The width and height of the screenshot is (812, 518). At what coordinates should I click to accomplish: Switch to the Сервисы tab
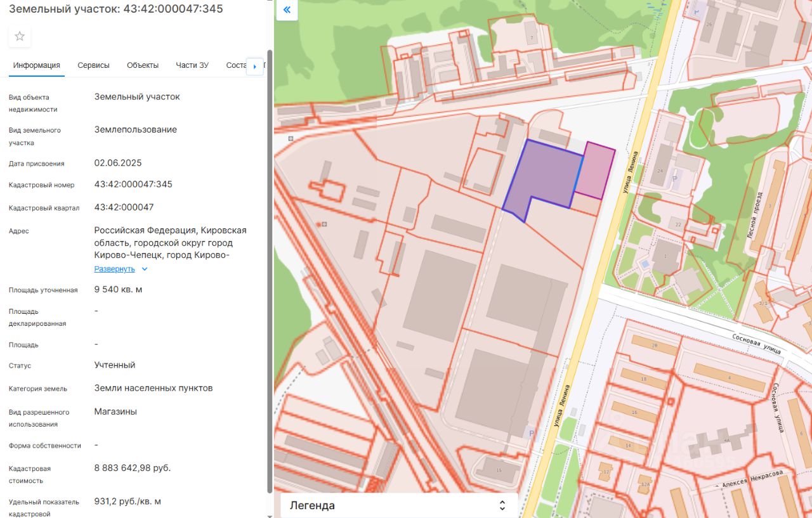click(x=94, y=65)
